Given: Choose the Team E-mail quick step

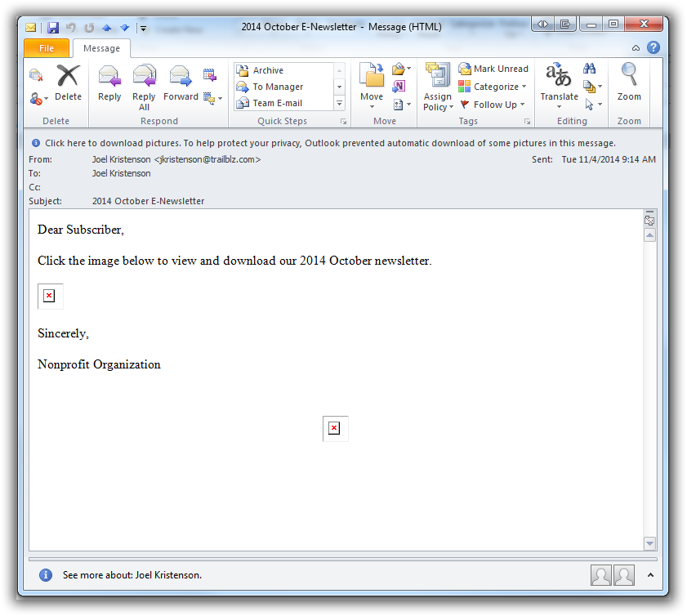Looking at the screenshot, I should (x=277, y=103).
